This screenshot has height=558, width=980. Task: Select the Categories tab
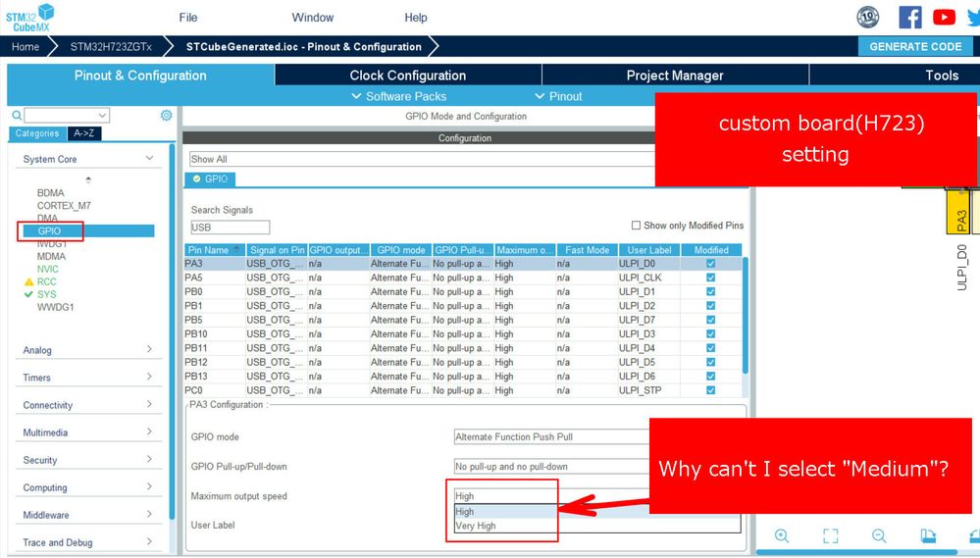pyautogui.click(x=37, y=133)
